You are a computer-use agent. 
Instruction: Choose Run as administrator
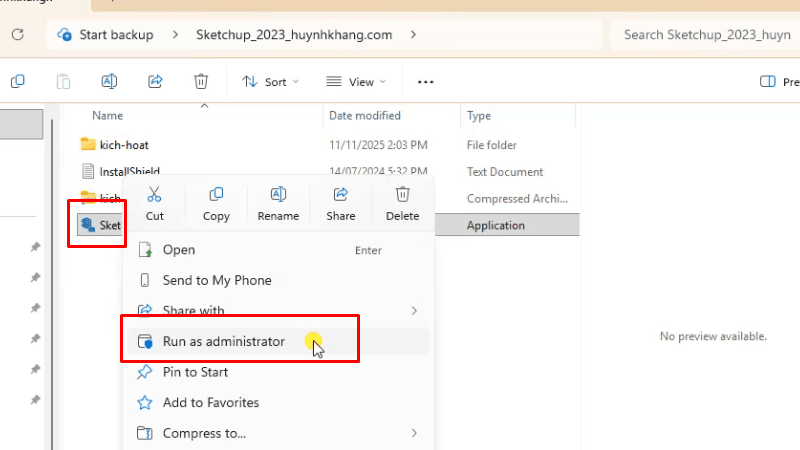278,341
